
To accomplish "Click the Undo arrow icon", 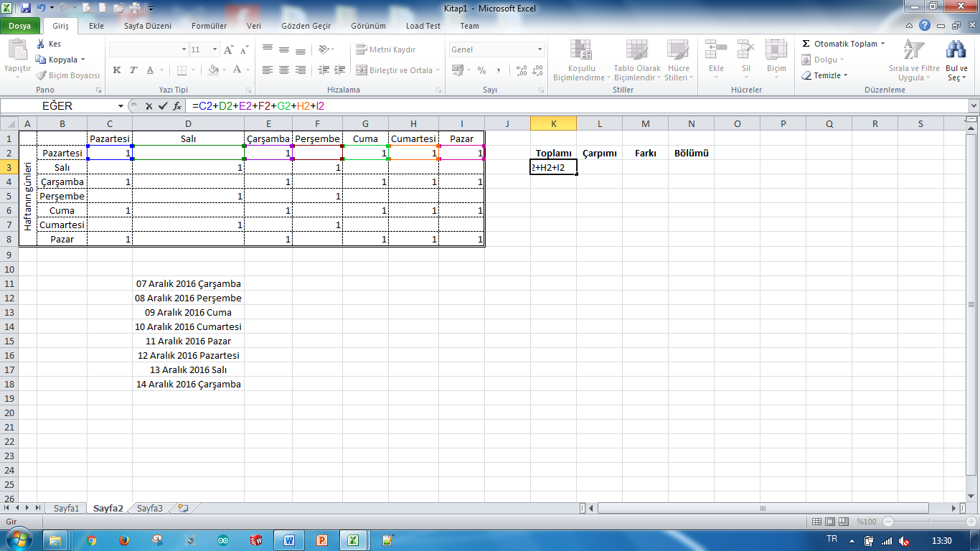I will click(x=42, y=8).
